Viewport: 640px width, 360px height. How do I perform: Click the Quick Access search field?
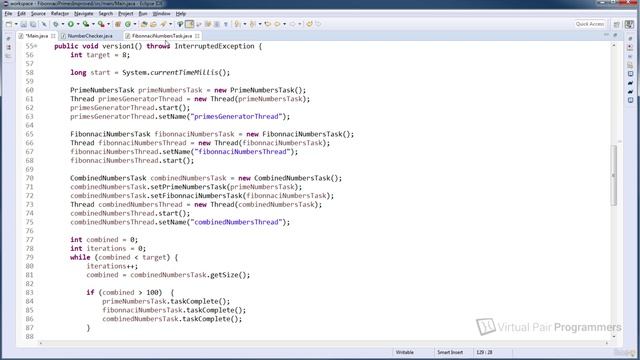(589, 24)
